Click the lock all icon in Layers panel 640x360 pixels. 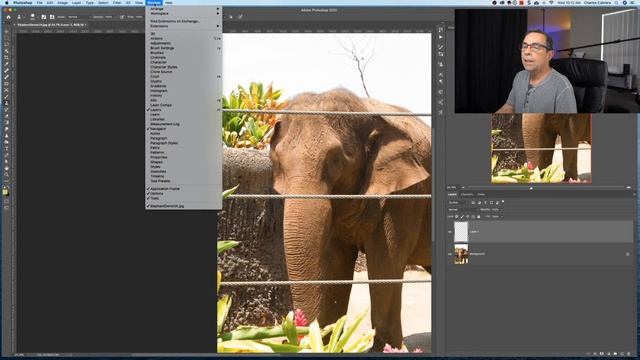coord(478,216)
